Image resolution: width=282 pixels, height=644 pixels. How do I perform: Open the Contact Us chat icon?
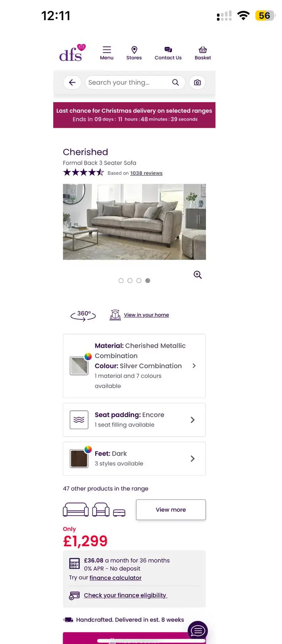pyautogui.click(x=168, y=50)
